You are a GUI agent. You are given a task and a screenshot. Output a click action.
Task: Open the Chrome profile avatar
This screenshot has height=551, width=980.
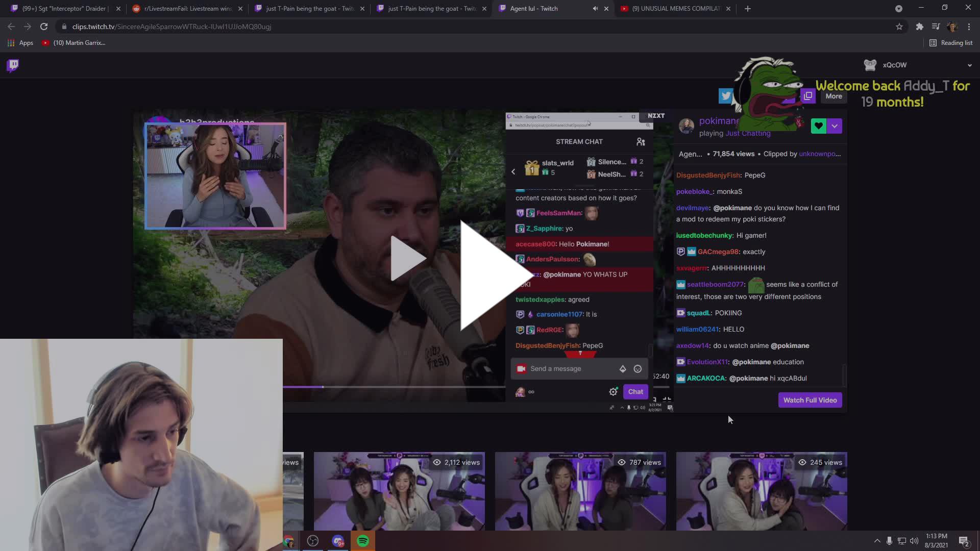click(x=952, y=27)
